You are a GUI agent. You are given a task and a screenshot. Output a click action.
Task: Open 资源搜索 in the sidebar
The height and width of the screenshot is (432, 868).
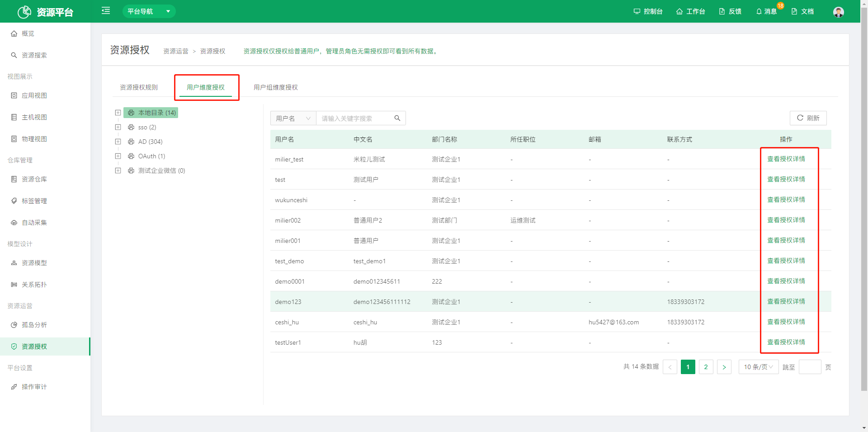[45, 55]
